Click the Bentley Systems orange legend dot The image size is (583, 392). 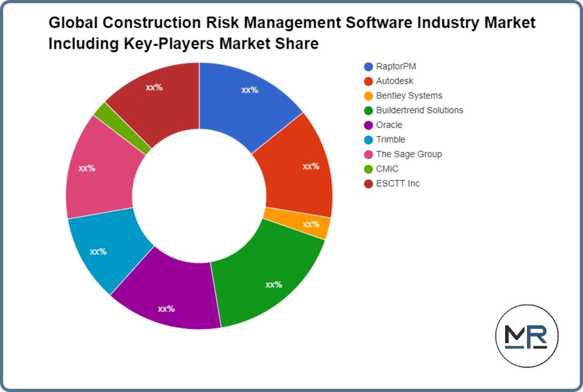tap(368, 96)
